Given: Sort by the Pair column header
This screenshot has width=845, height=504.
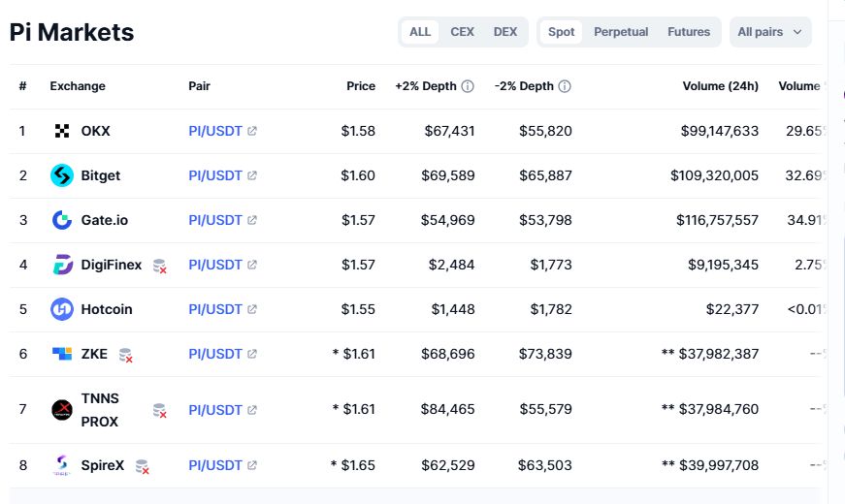Looking at the screenshot, I should [x=199, y=86].
